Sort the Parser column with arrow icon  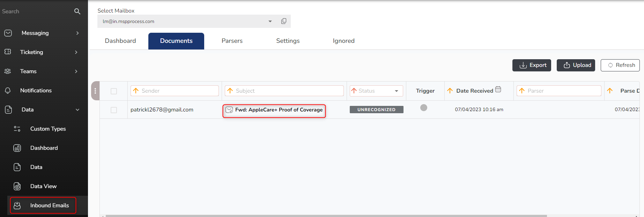click(522, 91)
